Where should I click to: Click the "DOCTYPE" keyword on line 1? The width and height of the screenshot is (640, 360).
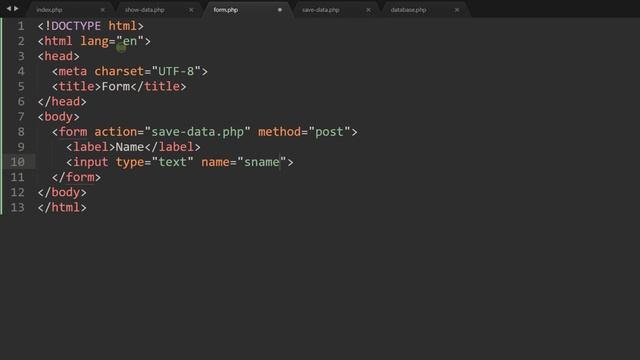coord(76,26)
